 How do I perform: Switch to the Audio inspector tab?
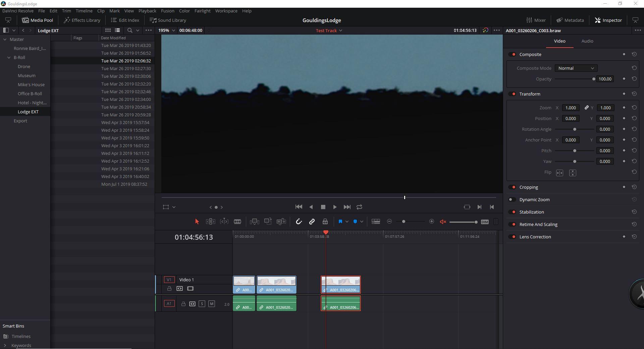587,41
